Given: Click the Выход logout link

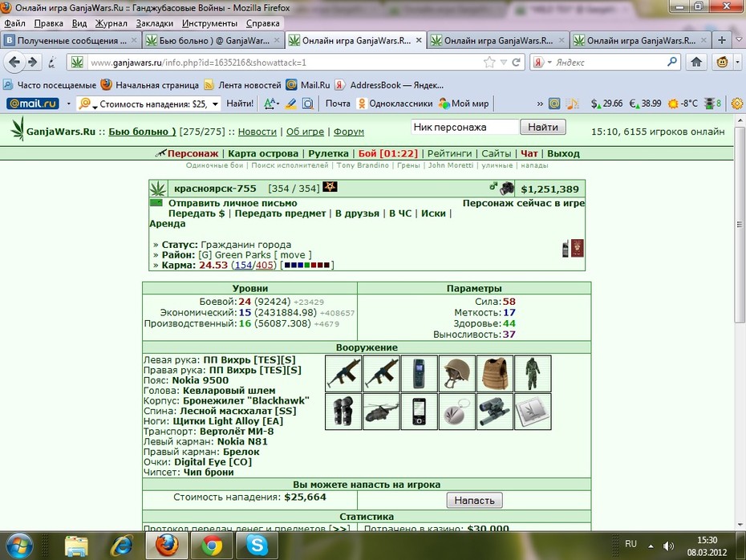Looking at the screenshot, I should click(563, 154).
